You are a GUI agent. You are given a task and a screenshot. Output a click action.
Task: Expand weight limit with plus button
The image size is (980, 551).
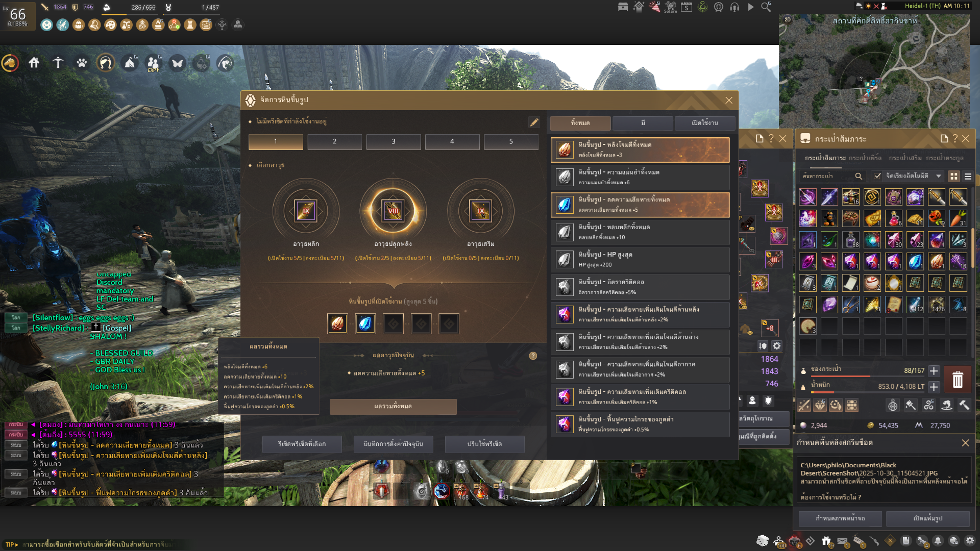934,387
